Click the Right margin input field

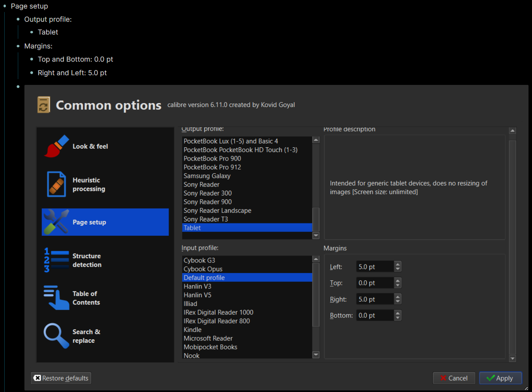click(375, 299)
